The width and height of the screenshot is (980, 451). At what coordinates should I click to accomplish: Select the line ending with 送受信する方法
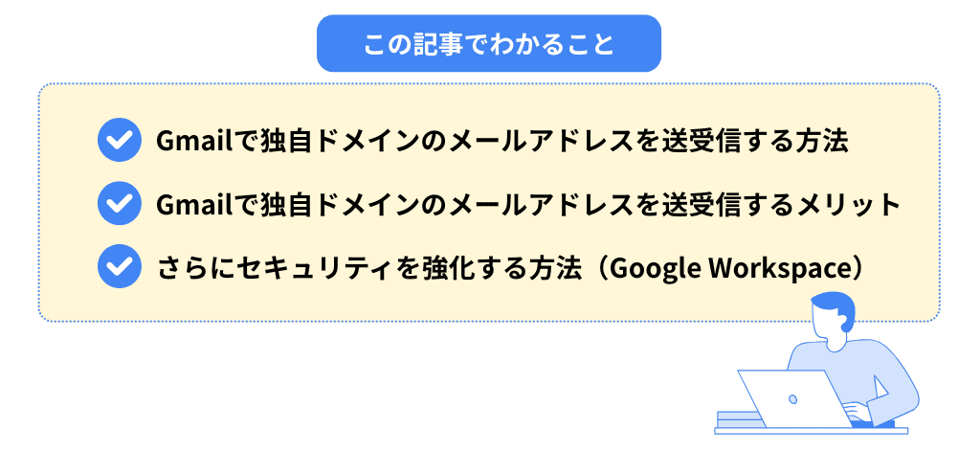click(502, 142)
